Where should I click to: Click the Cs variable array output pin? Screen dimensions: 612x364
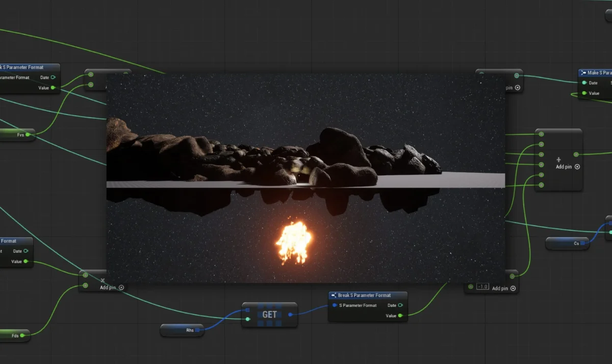(583, 243)
